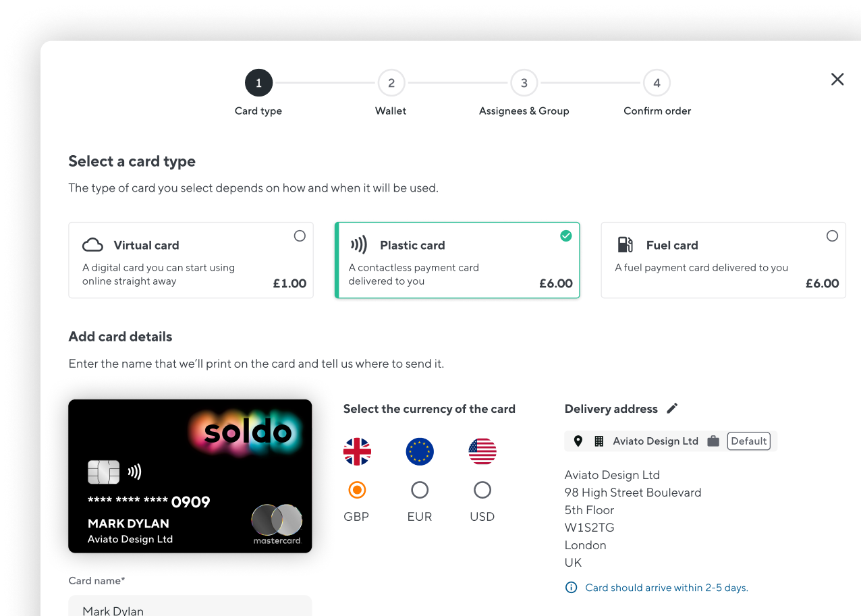
Task: Select USD for the card currency
Action: point(482,490)
